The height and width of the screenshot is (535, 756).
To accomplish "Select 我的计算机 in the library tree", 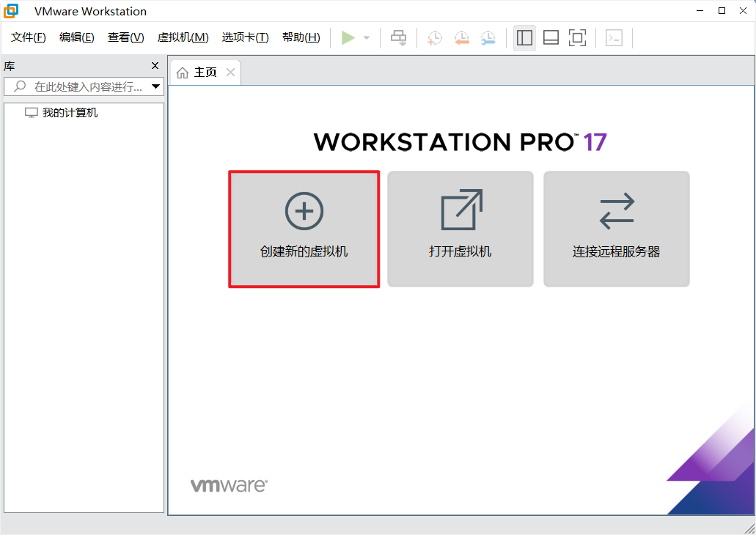I will pyautogui.click(x=62, y=113).
